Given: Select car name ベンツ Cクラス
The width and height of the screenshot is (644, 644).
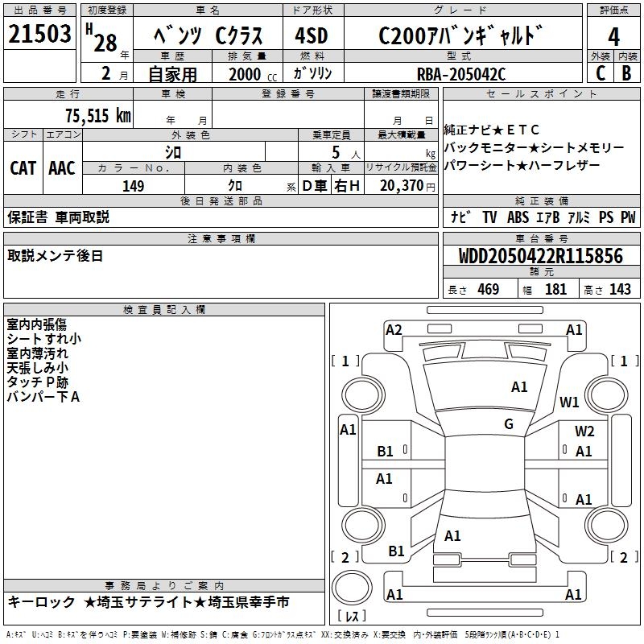Looking at the screenshot, I should point(208,35).
